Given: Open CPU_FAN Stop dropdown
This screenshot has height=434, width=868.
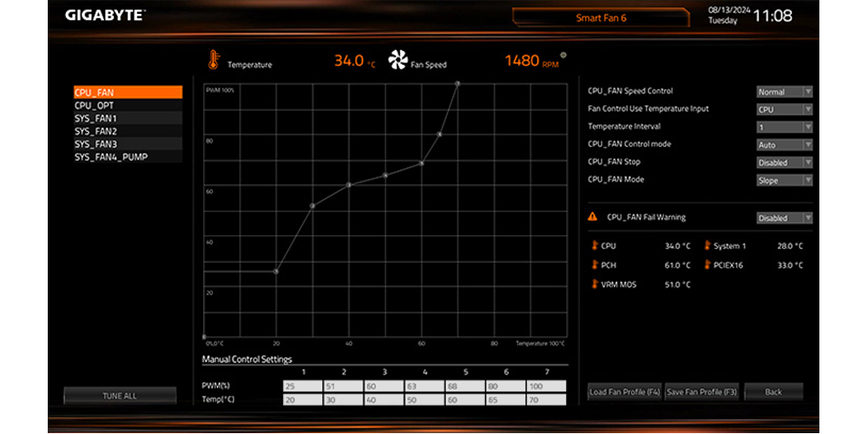Looking at the screenshot, I should click(785, 163).
